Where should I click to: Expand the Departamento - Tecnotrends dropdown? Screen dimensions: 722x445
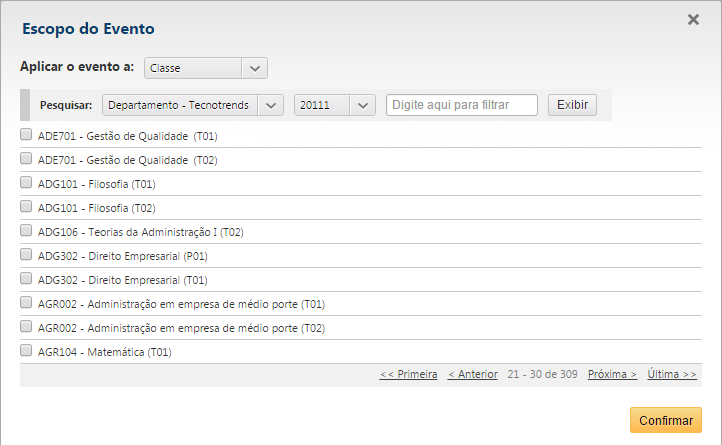pyautogui.click(x=193, y=105)
